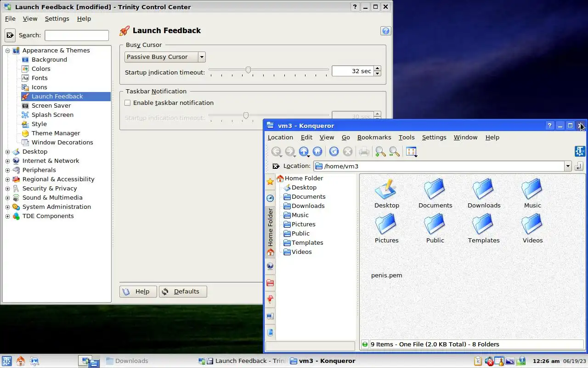Zoom out using the magnifier minus icon
Viewport: 588px width, 368px height.
click(394, 151)
